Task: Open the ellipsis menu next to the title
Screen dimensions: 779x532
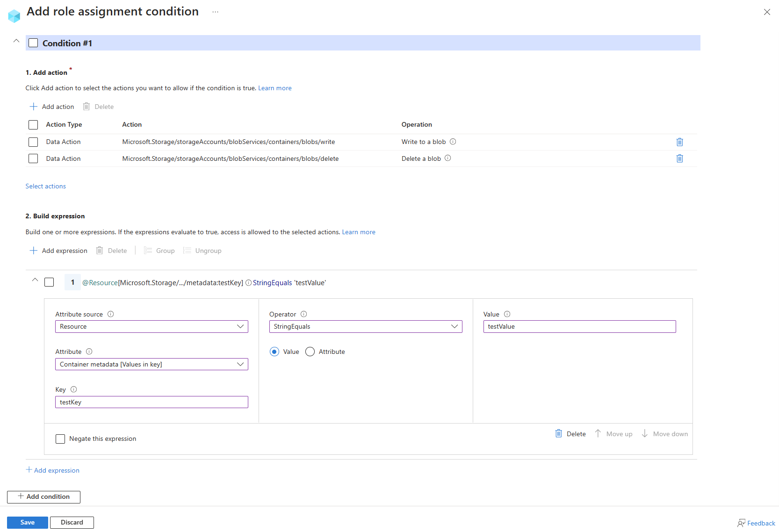Action: (x=215, y=12)
